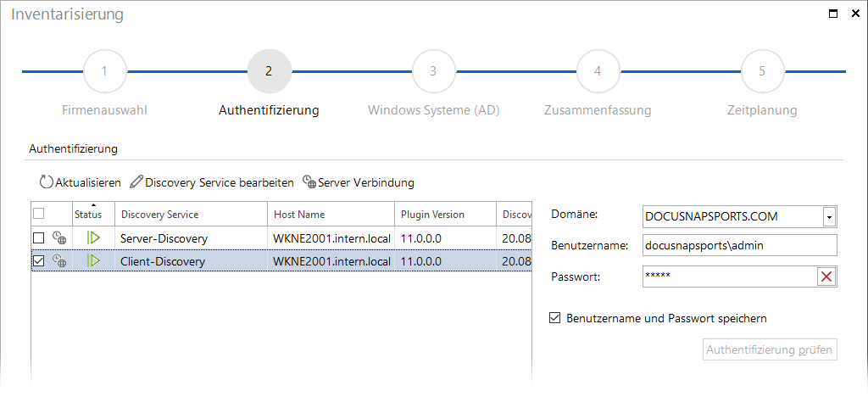Click the green status icon for Client-Discovery
This screenshot has height=419, width=868.
[x=93, y=261]
